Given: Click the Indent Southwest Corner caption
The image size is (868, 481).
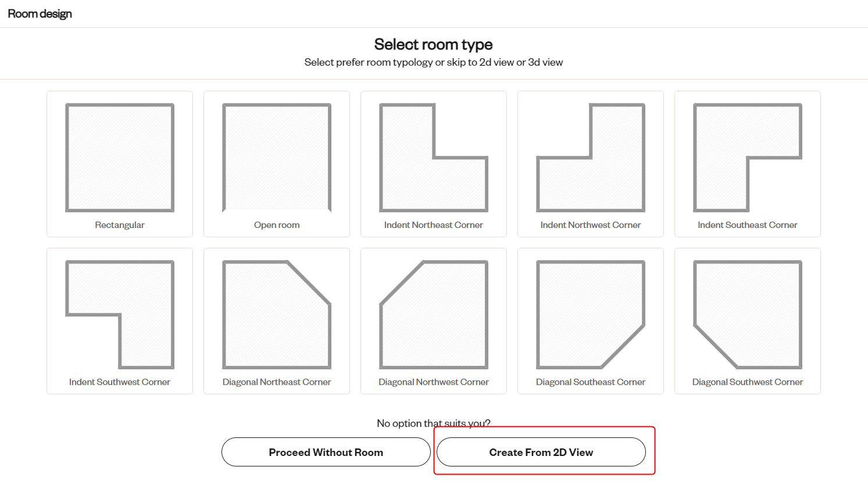Looking at the screenshot, I should click(120, 382).
